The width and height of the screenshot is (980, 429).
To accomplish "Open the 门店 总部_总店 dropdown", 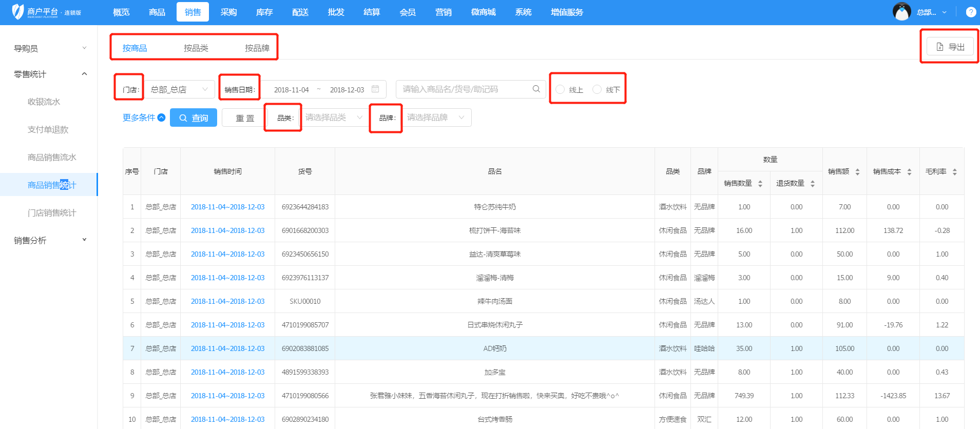I will pyautogui.click(x=180, y=89).
